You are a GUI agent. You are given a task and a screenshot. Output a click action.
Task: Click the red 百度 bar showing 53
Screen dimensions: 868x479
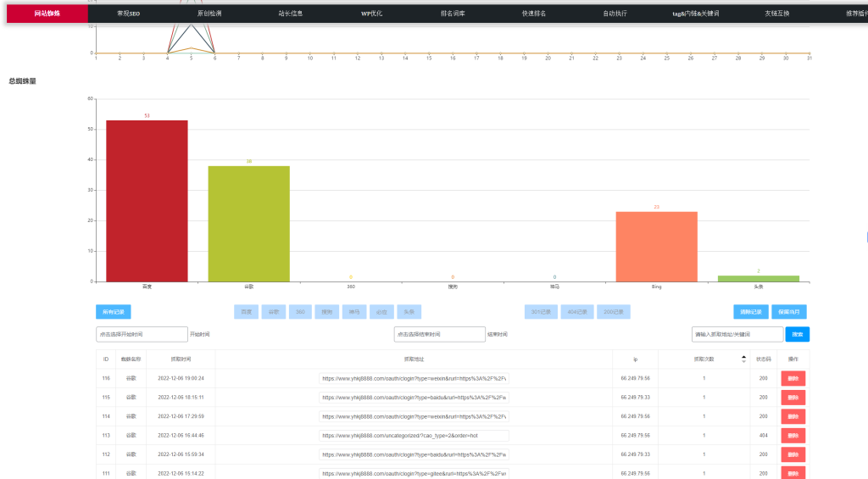[147, 201]
